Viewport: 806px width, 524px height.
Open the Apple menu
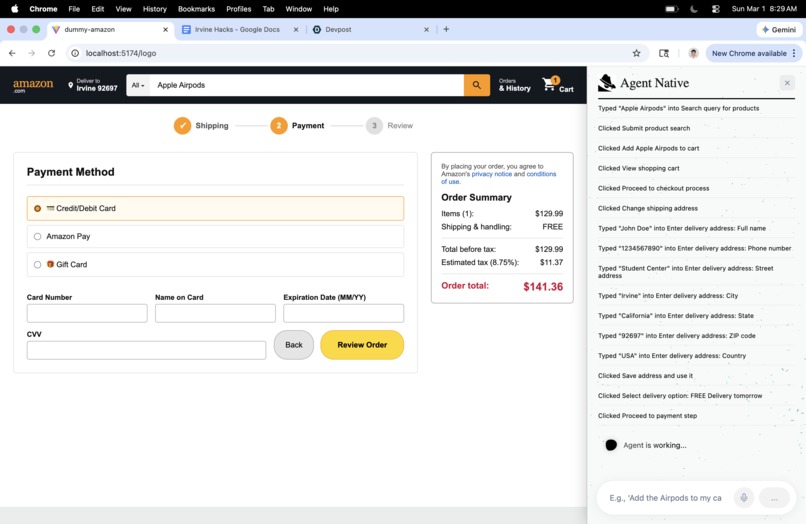tap(14, 9)
